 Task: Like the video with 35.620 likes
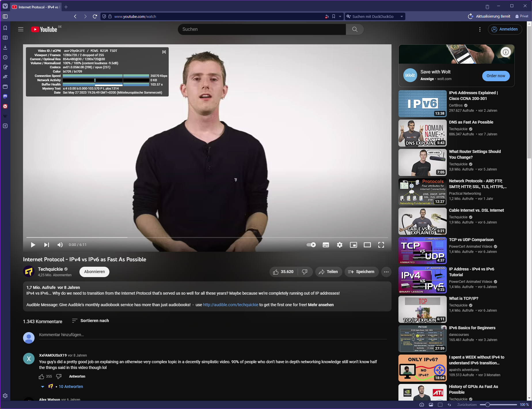pos(283,272)
